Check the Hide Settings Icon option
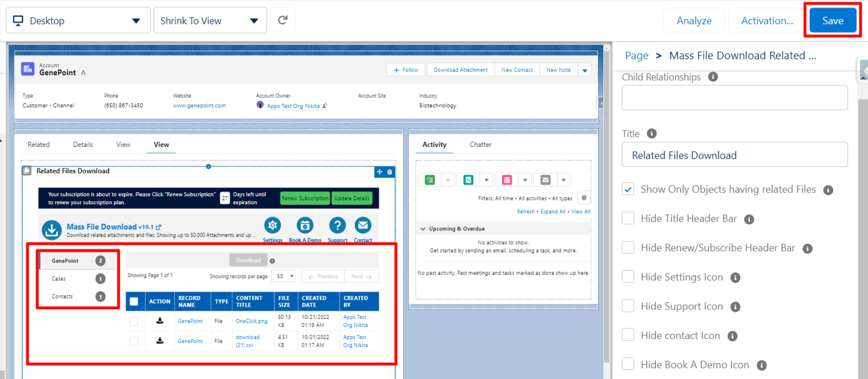The width and height of the screenshot is (868, 379). [x=629, y=277]
